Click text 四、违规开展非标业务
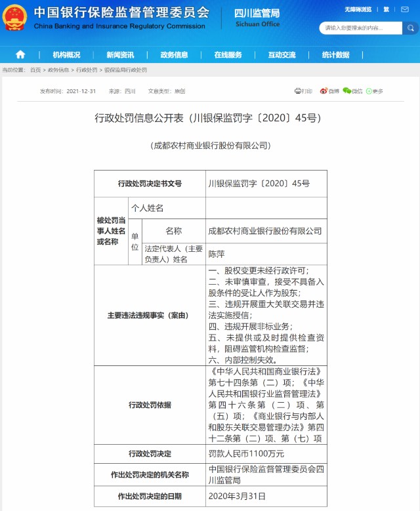Viewport: 420px width, 511px height. tap(250, 327)
